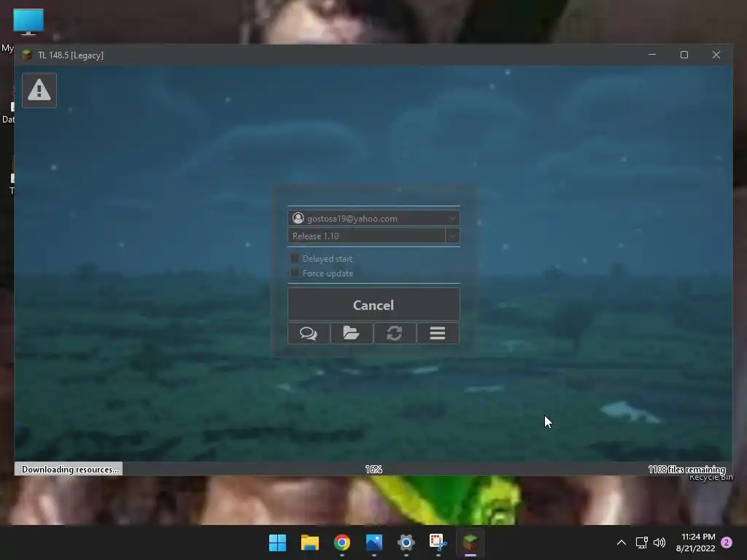This screenshot has width=747, height=560.
Task: Open the Snipping Tool in taskbar
Action: [x=438, y=542]
